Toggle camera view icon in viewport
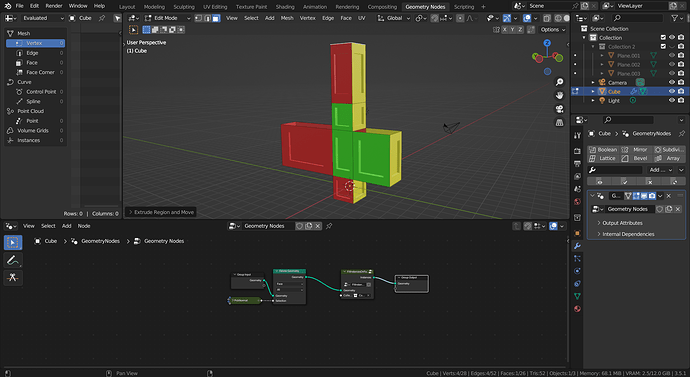The image size is (690, 377). click(559, 109)
